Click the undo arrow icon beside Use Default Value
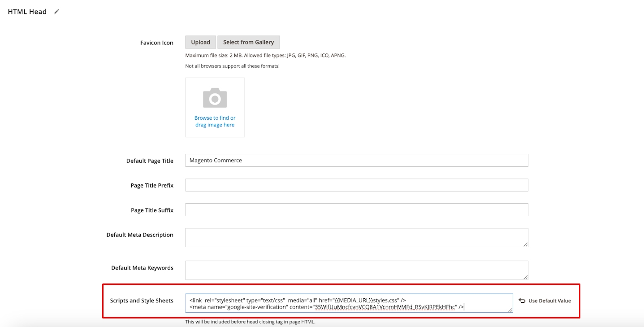The image size is (644, 327). tap(522, 301)
